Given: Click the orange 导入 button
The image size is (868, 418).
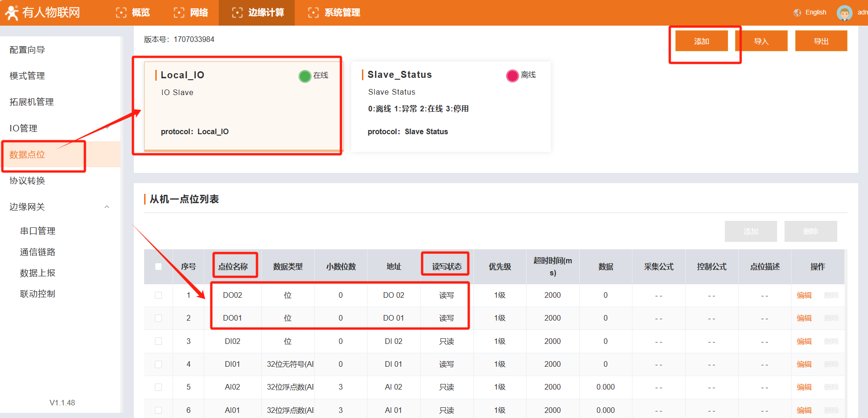Looking at the screenshot, I should (x=761, y=41).
